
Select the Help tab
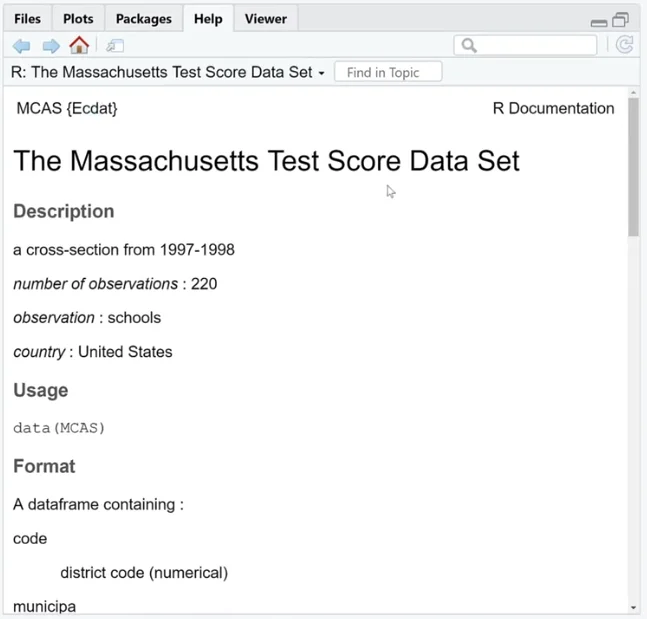point(208,19)
